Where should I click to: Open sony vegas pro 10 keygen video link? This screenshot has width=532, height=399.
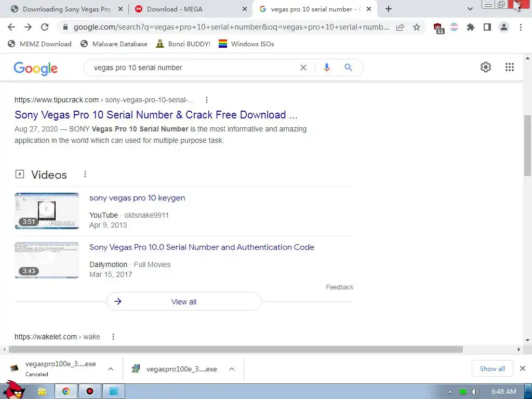point(137,198)
